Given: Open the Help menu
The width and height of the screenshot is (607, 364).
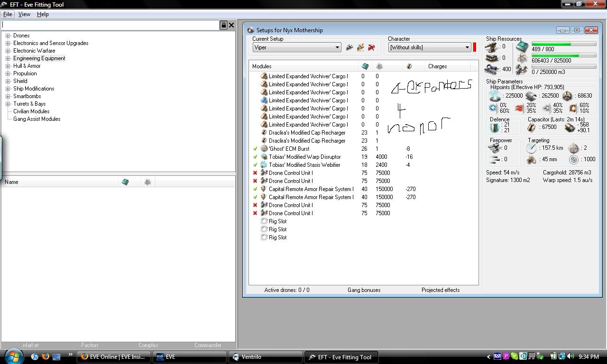Looking at the screenshot, I should [43, 14].
